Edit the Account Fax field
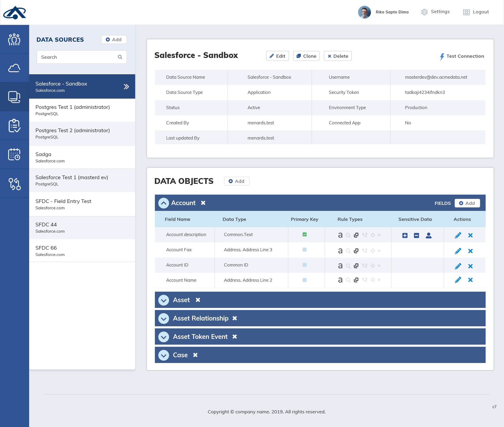Screen dimensions: 504x427 coord(458,251)
